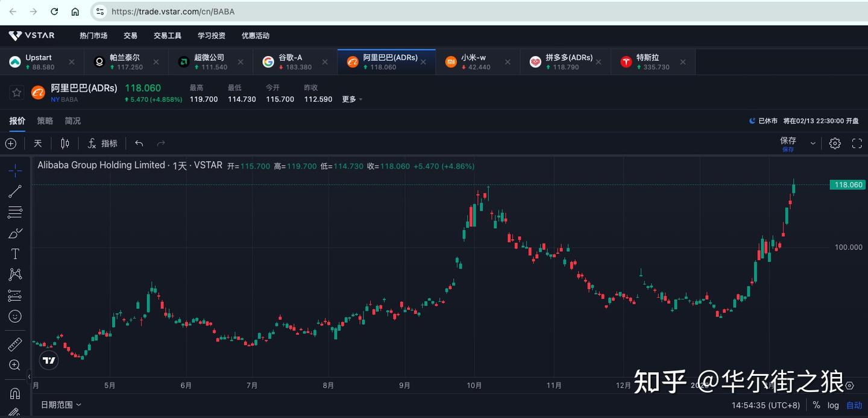Open the indicators menu
This screenshot has height=418, width=868.
click(x=102, y=143)
